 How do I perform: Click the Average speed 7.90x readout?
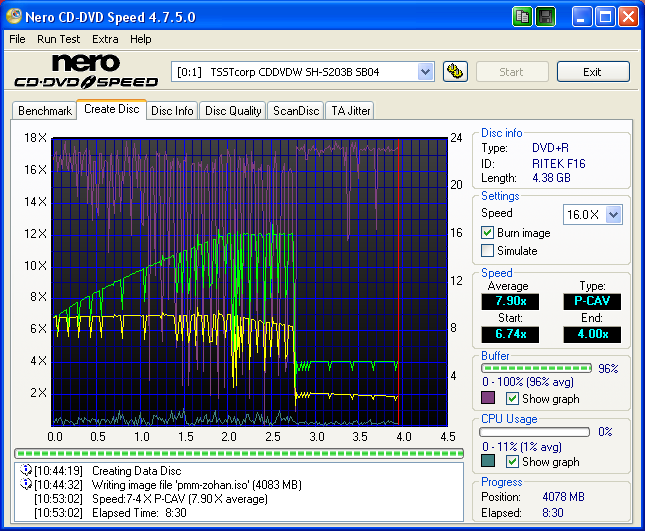(x=510, y=301)
